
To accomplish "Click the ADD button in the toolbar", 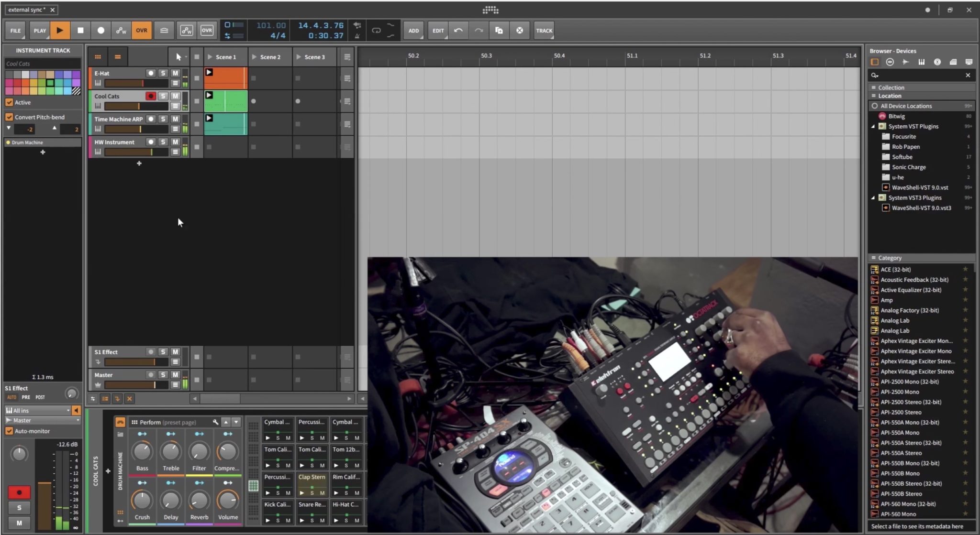I will coord(413,30).
